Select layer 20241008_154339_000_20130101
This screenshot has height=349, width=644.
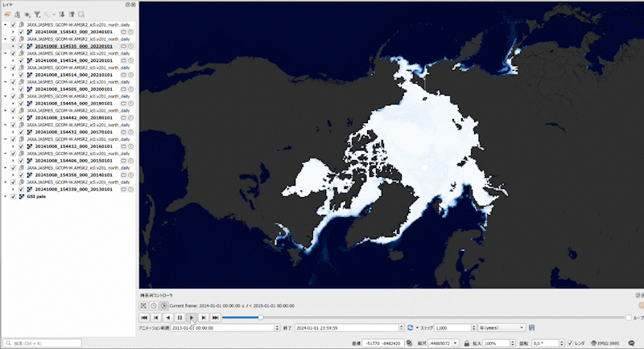click(x=73, y=190)
